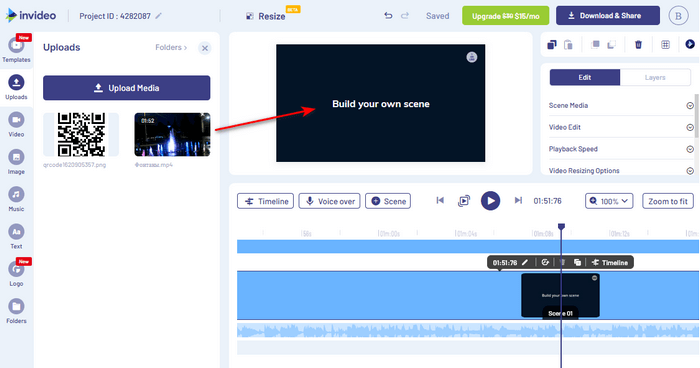Image resolution: width=700 pixels, height=368 pixels.
Task: Expand the Scene Media section
Action: 621,105
